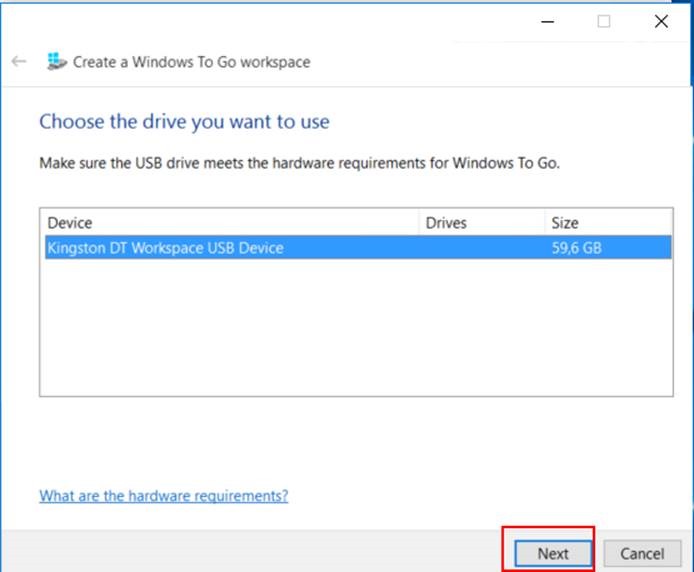Viewport: 694px width, 572px height.
Task: Sort drives by the Size column header
Action: click(607, 223)
